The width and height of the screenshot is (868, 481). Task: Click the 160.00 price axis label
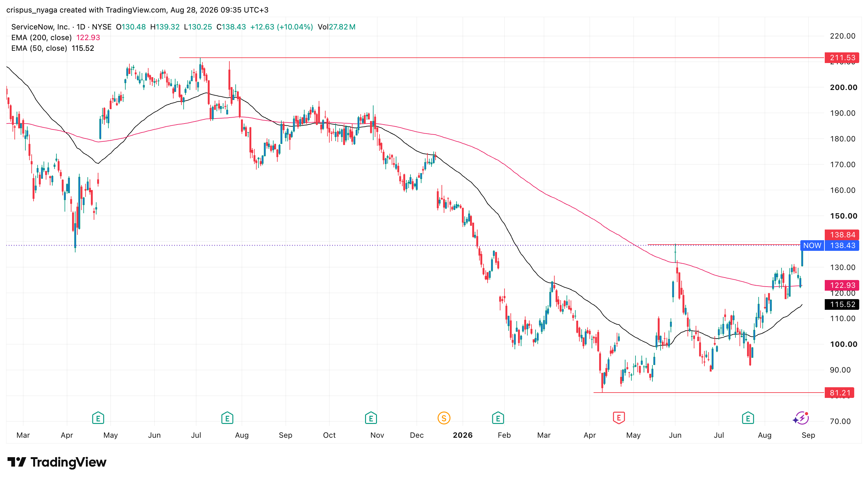(x=842, y=190)
